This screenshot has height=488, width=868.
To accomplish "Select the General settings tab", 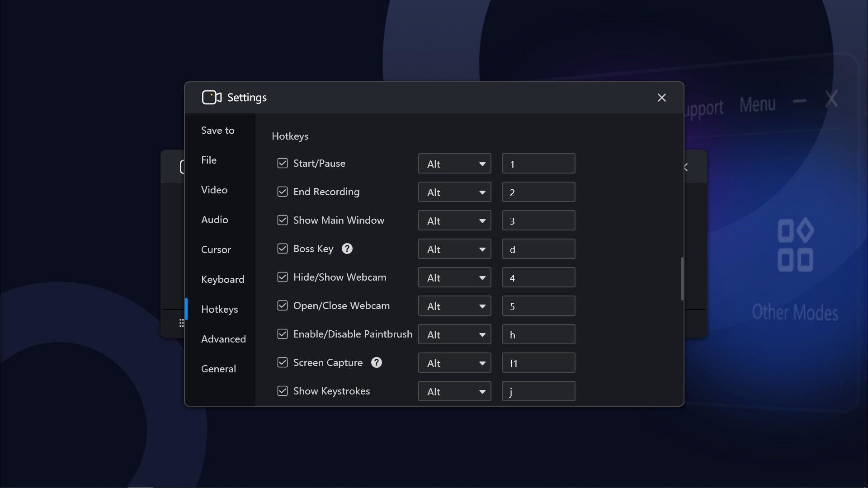I will [218, 368].
